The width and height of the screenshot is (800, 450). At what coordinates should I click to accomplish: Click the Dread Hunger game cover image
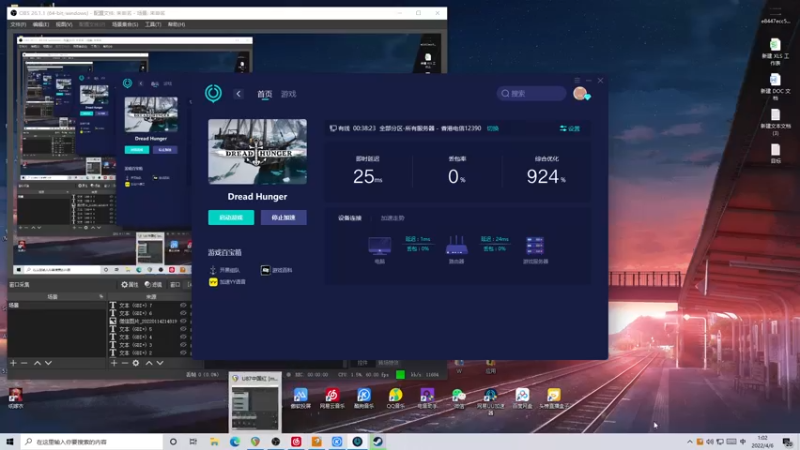pyautogui.click(x=257, y=152)
